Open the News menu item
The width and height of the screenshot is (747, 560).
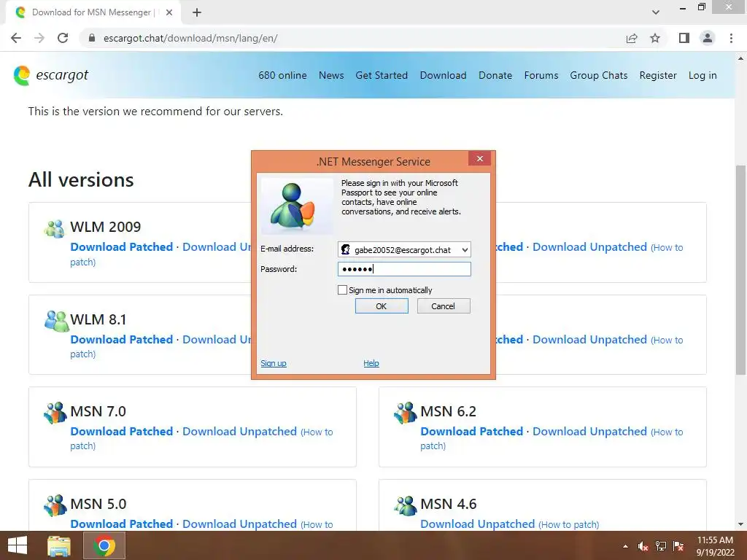tap(331, 75)
